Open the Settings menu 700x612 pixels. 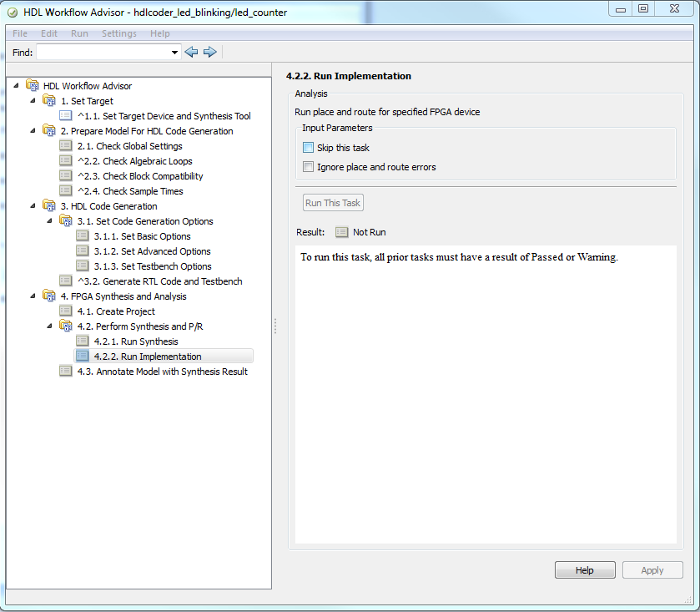[x=119, y=33]
